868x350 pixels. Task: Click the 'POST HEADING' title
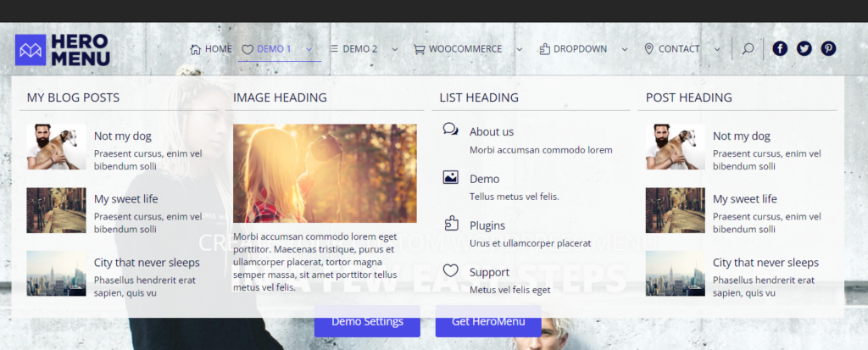click(688, 98)
